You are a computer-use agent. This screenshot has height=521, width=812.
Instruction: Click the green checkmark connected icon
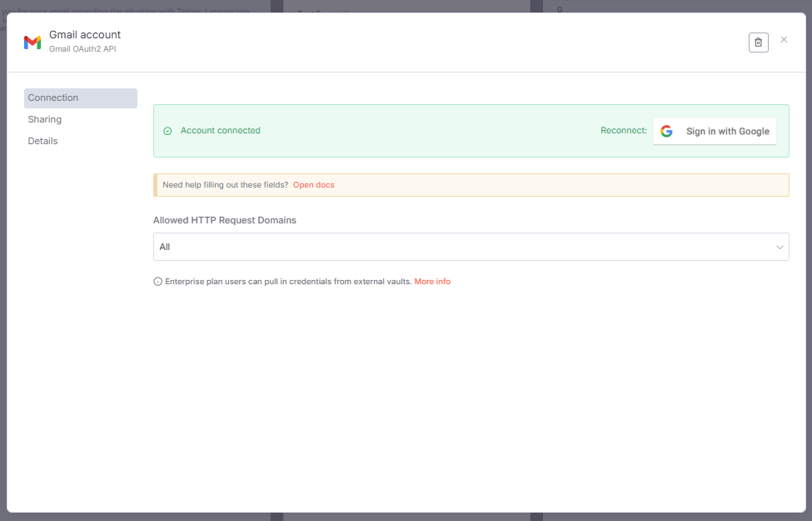(167, 131)
